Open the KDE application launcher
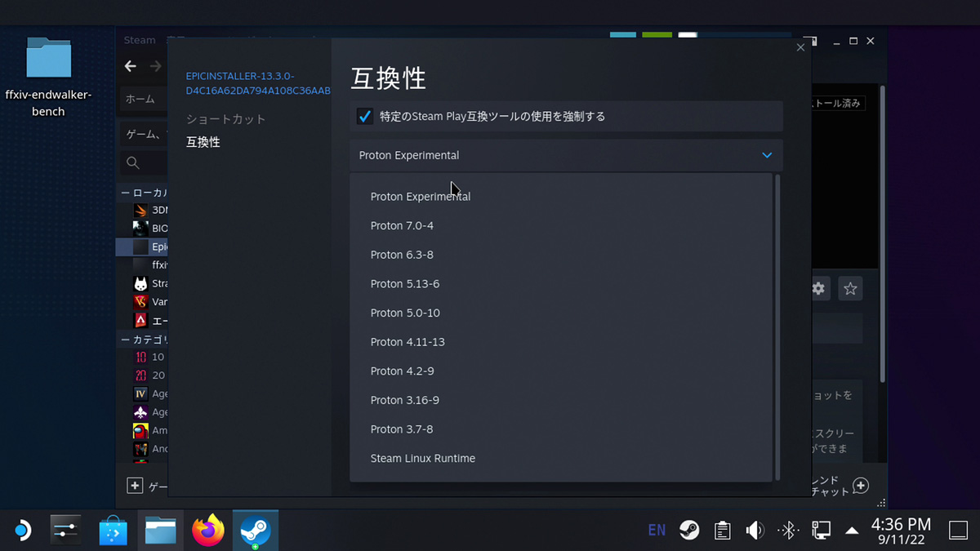 click(x=22, y=531)
